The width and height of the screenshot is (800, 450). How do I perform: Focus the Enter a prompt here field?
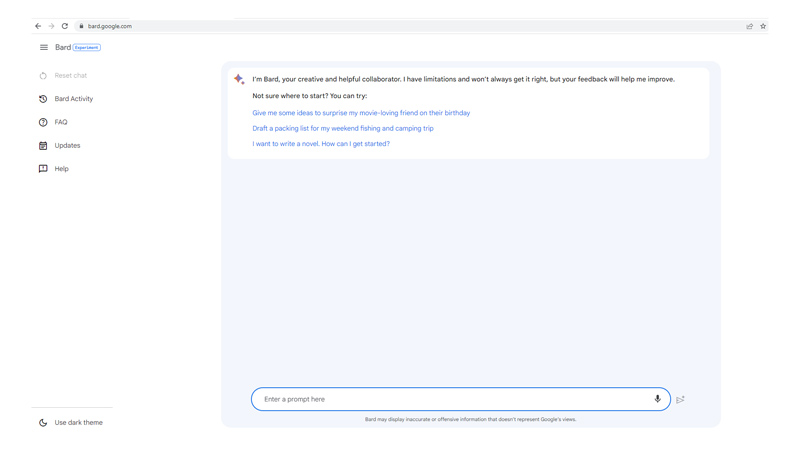461,399
